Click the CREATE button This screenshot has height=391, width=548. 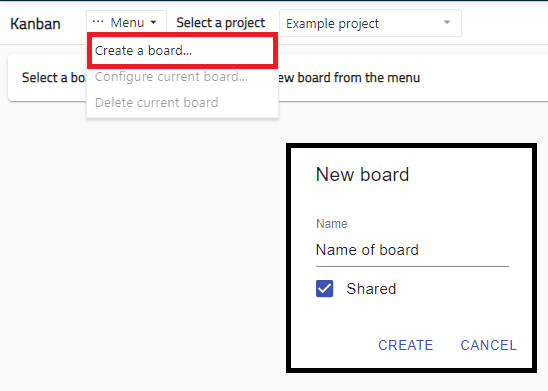pyautogui.click(x=406, y=345)
